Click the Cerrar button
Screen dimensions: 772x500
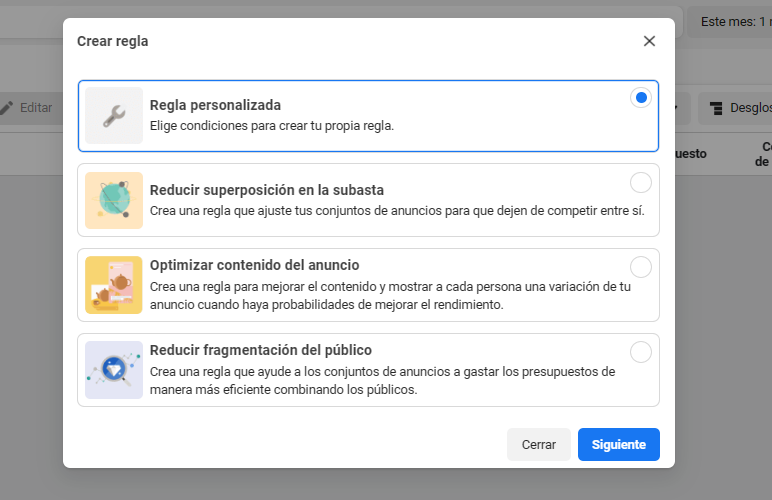[539, 444]
